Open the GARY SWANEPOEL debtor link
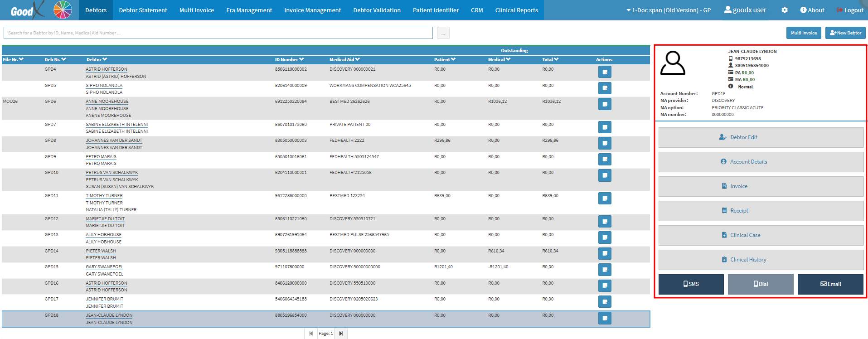 (105, 267)
